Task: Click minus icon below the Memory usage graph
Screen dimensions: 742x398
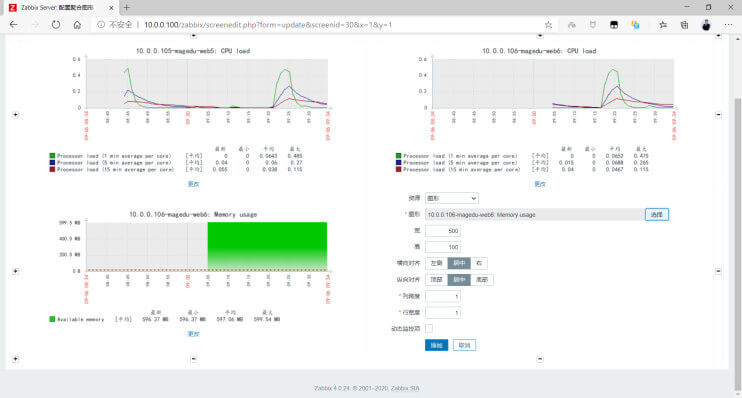Action: 194,359
